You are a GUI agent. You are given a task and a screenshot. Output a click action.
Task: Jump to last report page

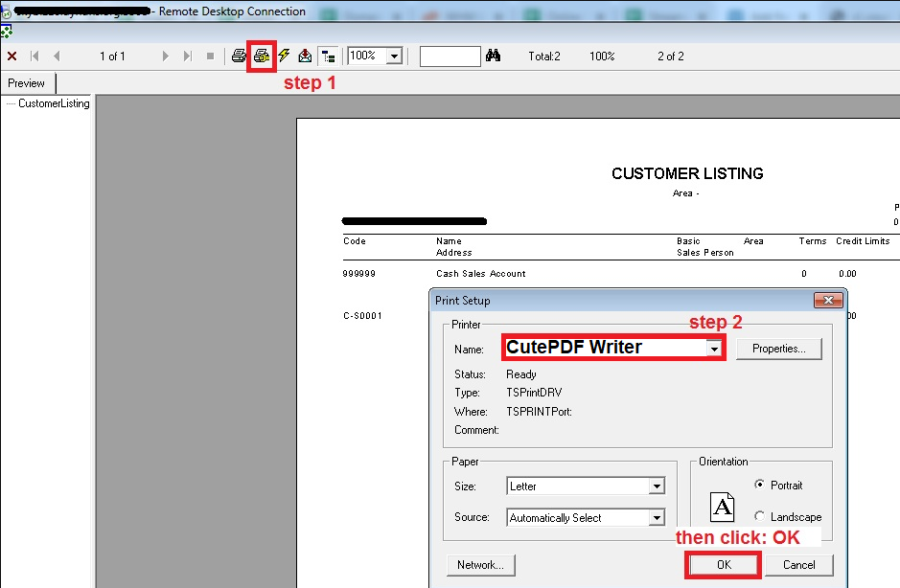tap(187, 57)
